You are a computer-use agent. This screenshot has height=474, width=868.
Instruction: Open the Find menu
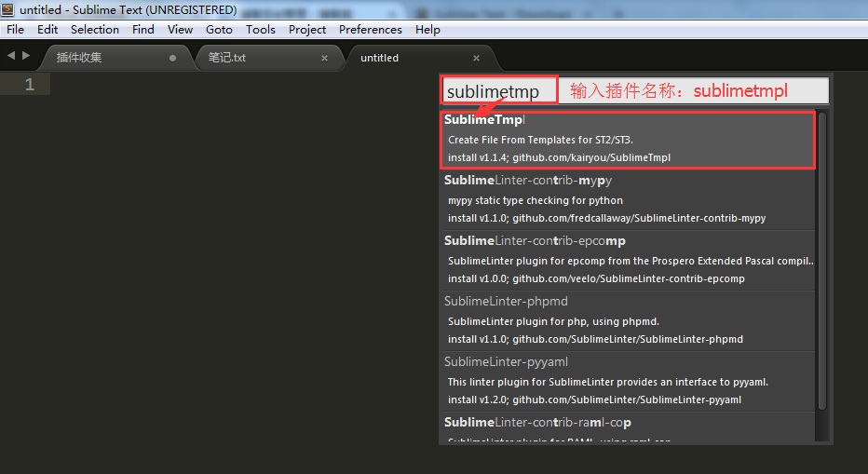point(142,30)
